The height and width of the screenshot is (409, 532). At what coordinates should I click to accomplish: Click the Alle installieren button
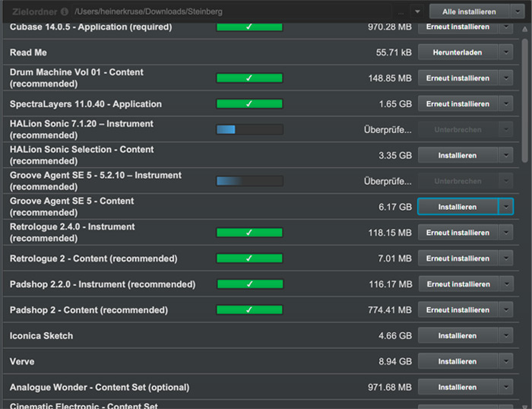click(x=469, y=11)
